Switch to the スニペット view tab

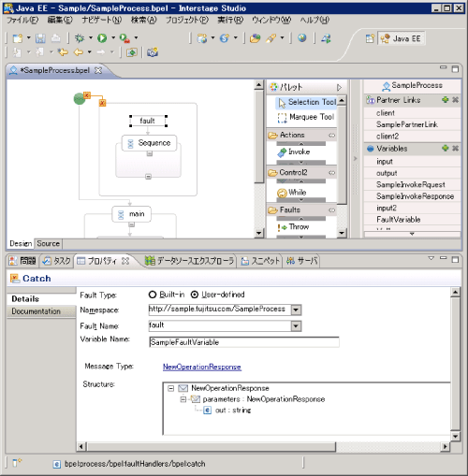(260, 261)
